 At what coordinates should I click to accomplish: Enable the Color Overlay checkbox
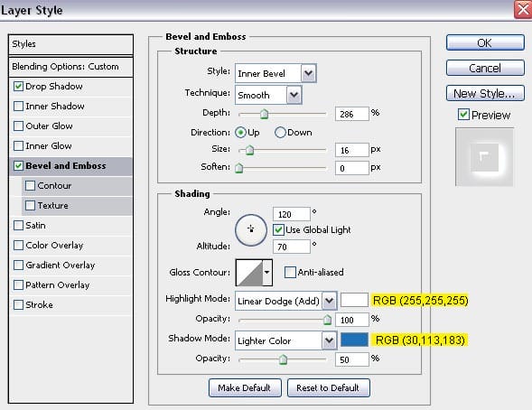[18, 245]
